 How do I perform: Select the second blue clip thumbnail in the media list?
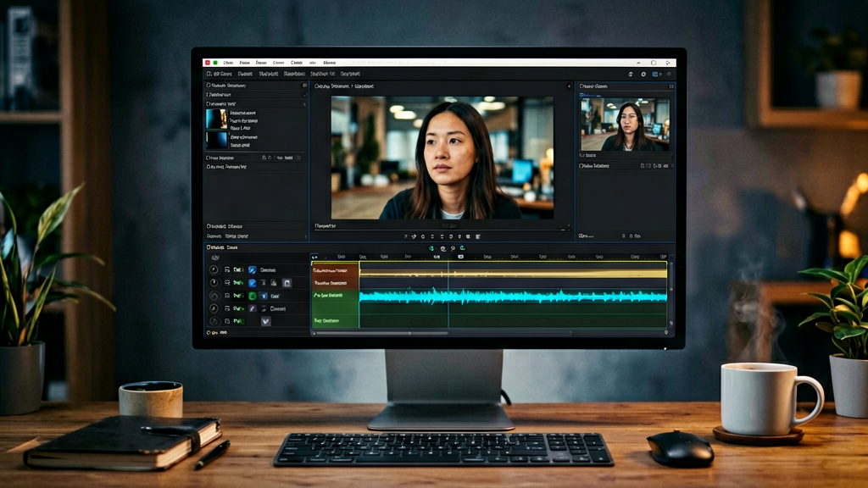216,140
